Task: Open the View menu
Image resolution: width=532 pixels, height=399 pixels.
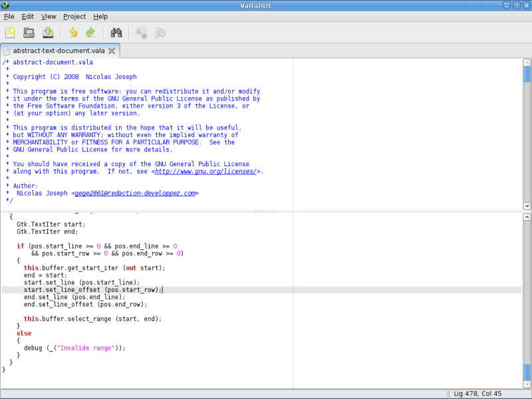Action: pos(49,16)
